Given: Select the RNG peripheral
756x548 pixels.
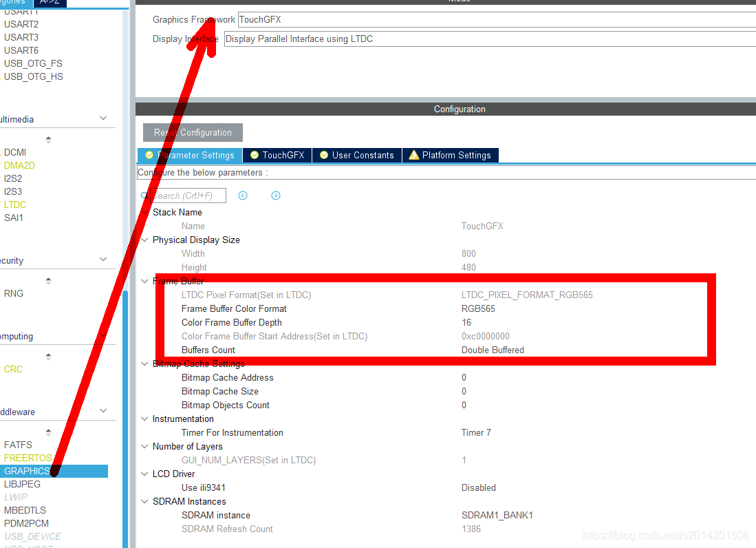Looking at the screenshot, I should click(14, 293).
